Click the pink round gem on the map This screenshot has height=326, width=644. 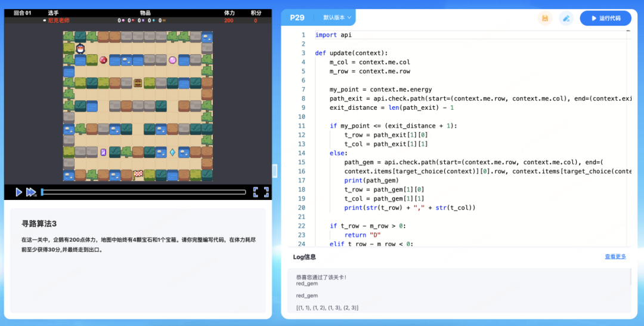point(172,60)
